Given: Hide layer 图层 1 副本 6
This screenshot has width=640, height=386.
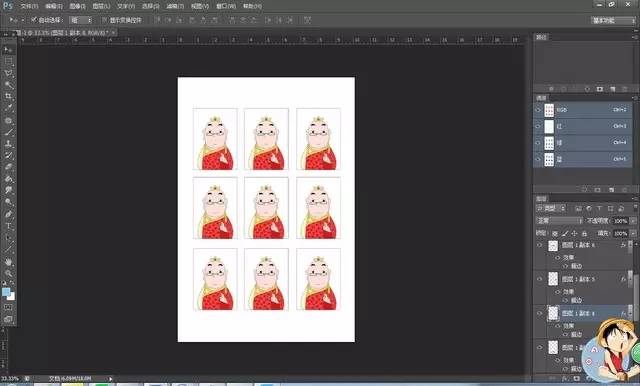Looking at the screenshot, I should click(x=540, y=245).
